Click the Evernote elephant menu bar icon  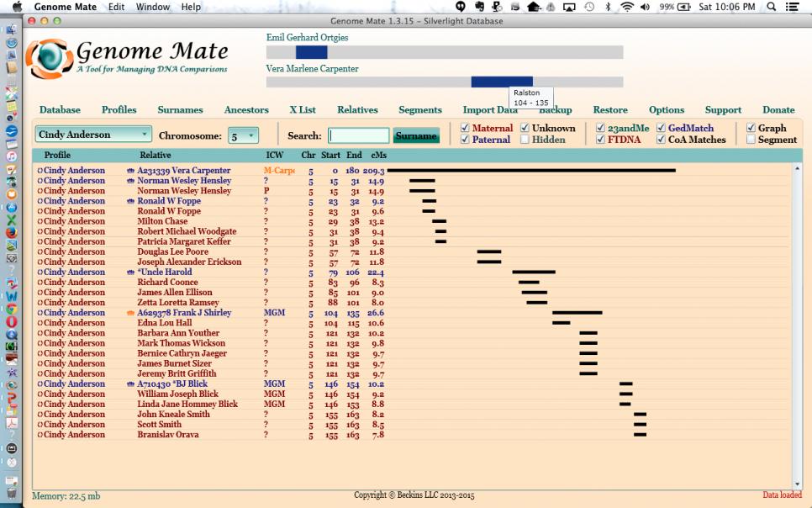pyautogui.click(x=479, y=7)
